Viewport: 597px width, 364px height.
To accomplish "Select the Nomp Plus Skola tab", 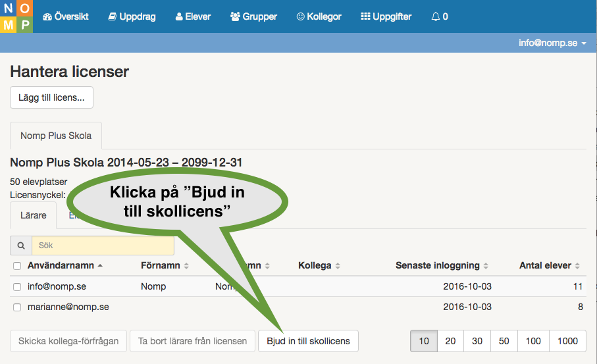I will tap(56, 136).
